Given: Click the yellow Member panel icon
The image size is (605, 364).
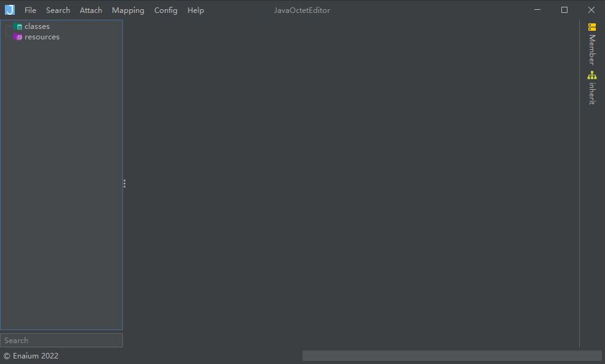Looking at the screenshot, I should pos(592,27).
